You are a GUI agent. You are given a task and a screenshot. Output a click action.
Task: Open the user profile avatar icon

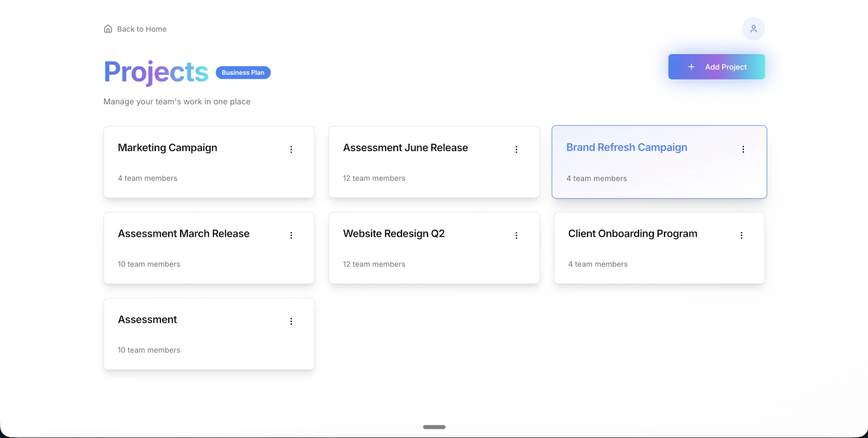click(x=754, y=29)
